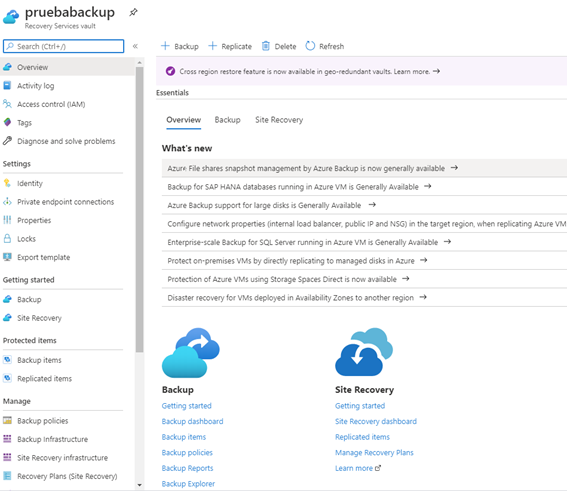
Task: Open the Backup Explorer link
Action: [x=188, y=483]
